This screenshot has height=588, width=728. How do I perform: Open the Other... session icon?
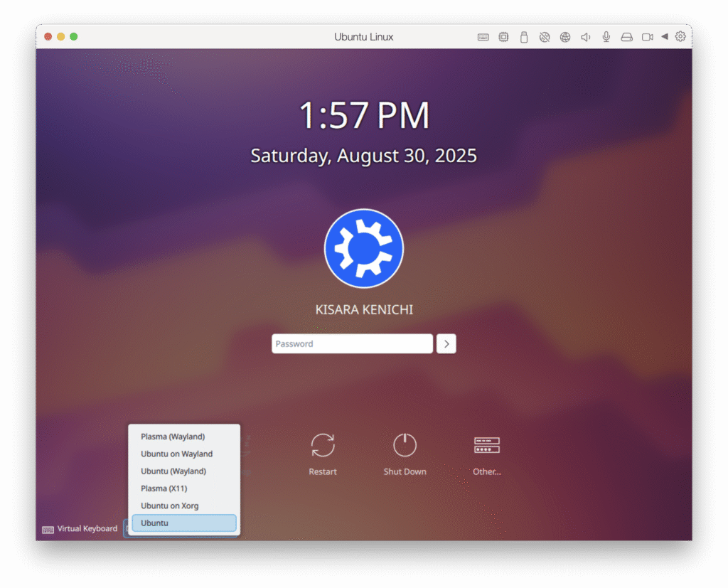point(486,445)
